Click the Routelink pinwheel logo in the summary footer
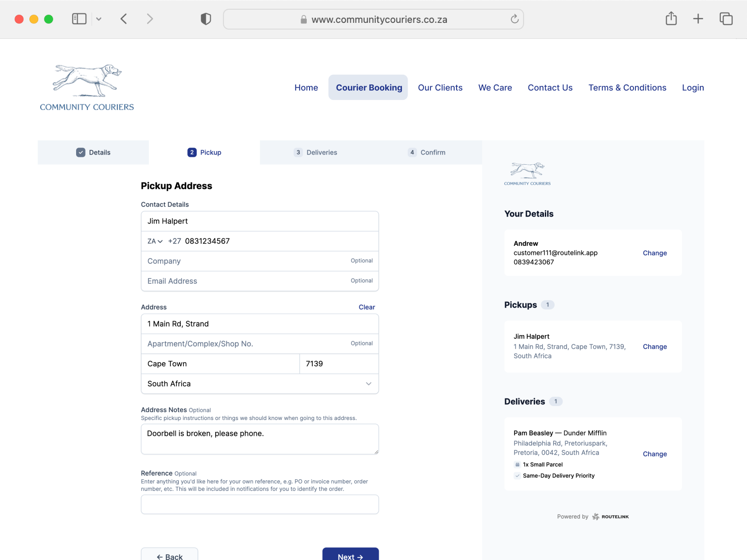The image size is (747, 560). pyautogui.click(x=596, y=517)
